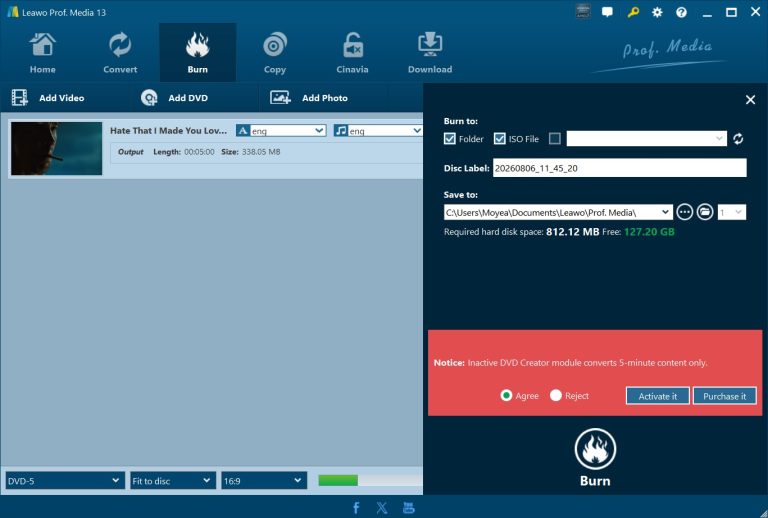Click the 127.20 GB free space value

tap(649, 232)
